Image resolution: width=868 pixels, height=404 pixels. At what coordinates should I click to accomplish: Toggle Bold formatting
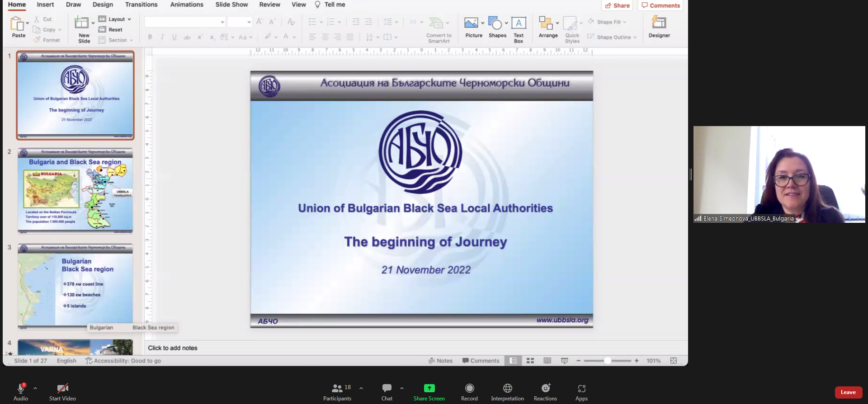[150, 37]
